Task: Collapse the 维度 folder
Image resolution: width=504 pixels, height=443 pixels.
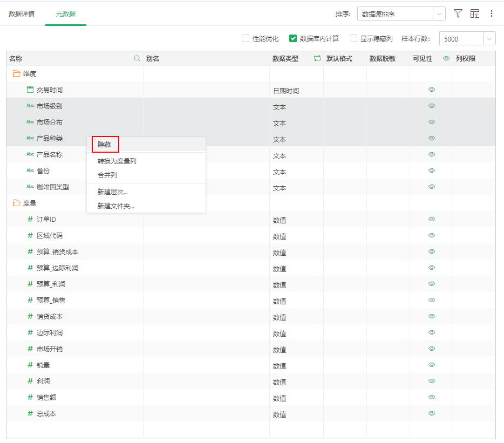Action: (17, 73)
